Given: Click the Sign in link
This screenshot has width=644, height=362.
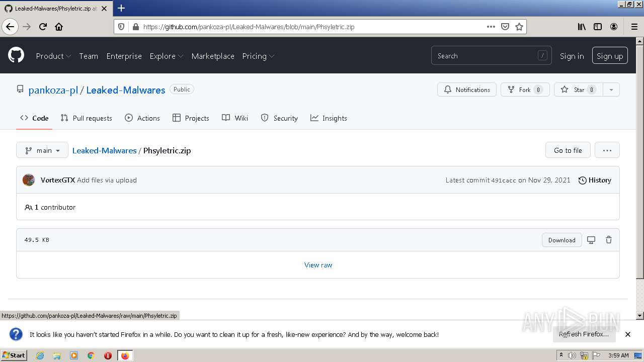Looking at the screenshot, I should pyautogui.click(x=572, y=56).
